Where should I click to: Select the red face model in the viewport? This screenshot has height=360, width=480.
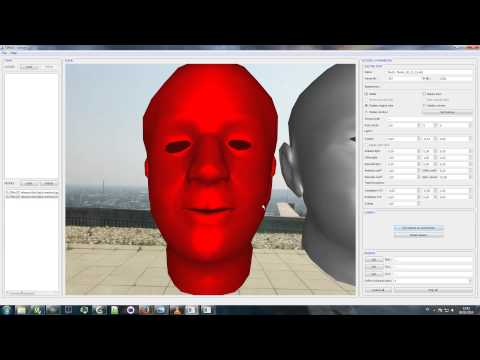click(x=210, y=179)
